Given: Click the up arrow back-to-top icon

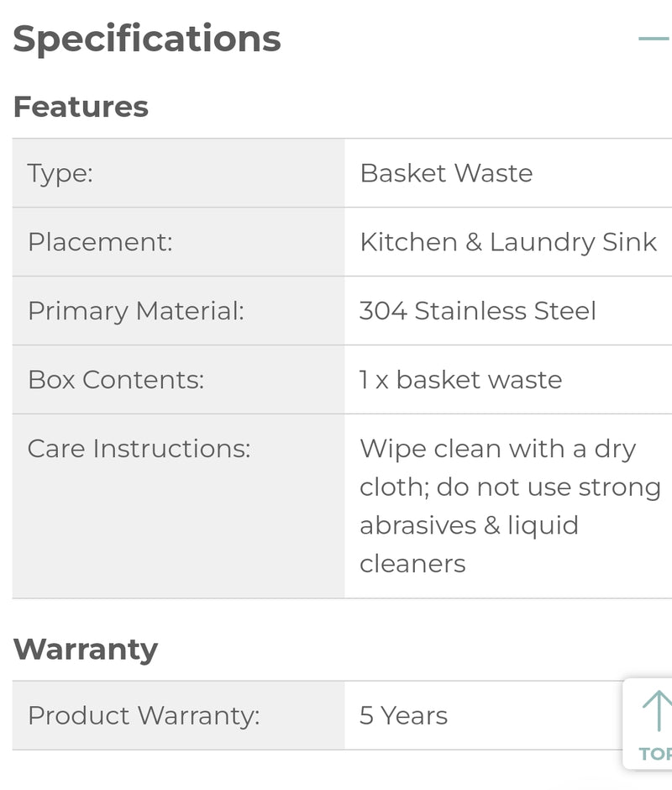Looking at the screenshot, I should 658,711.
